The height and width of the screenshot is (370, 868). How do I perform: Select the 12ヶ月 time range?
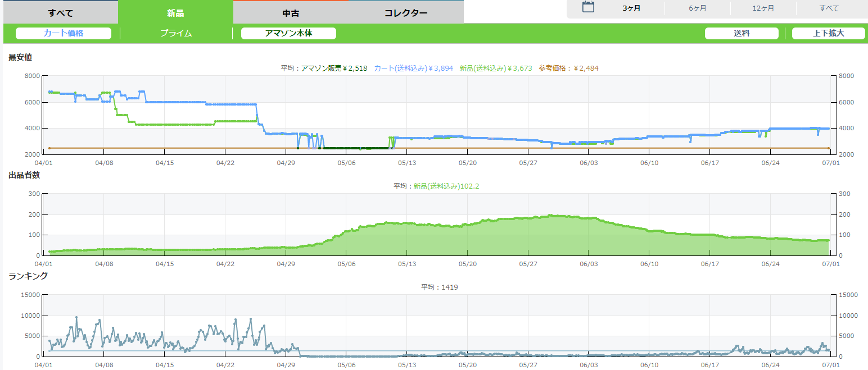coord(763,8)
